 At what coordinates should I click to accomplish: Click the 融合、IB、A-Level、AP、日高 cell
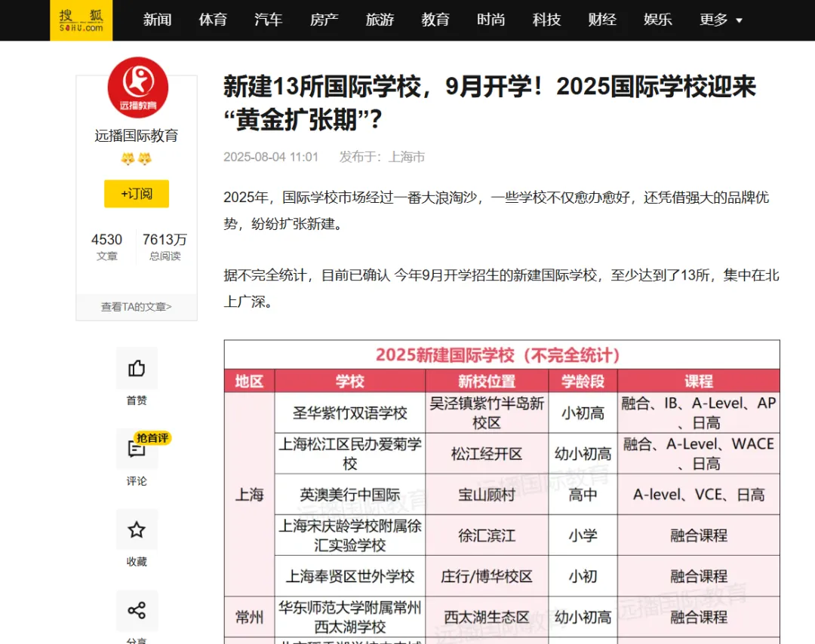(x=699, y=413)
